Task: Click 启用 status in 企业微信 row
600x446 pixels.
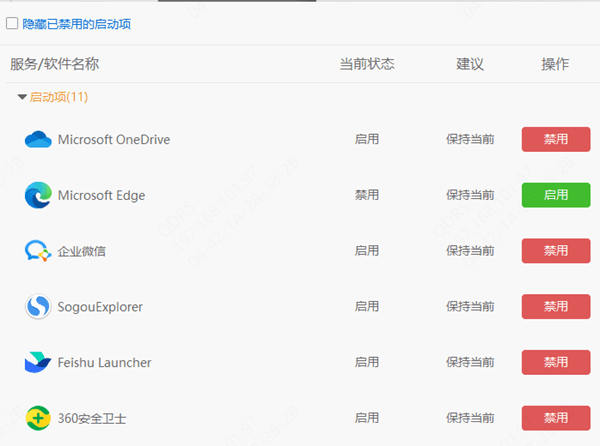Action: click(367, 251)
